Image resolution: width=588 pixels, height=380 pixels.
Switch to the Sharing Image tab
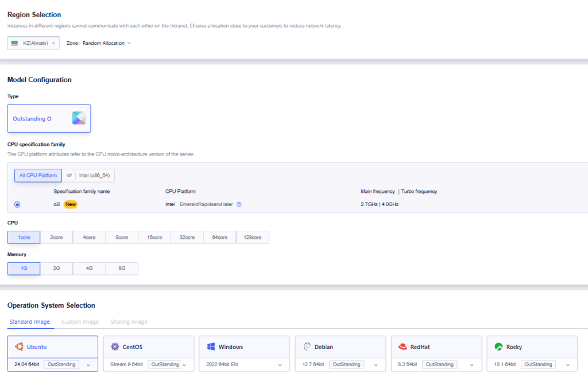[129, 321]
